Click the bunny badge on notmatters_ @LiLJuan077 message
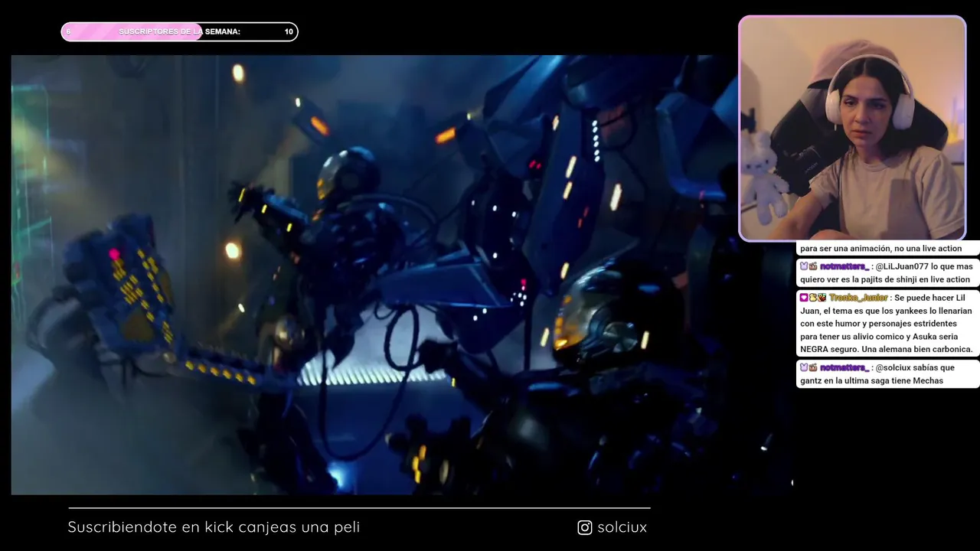 tap(804, 266)
